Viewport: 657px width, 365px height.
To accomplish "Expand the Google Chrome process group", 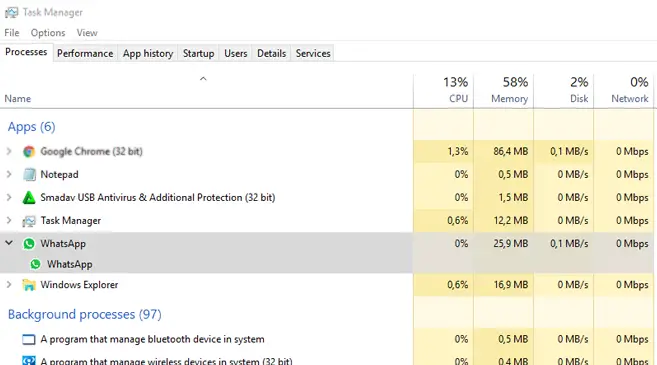I will point(9,151).
